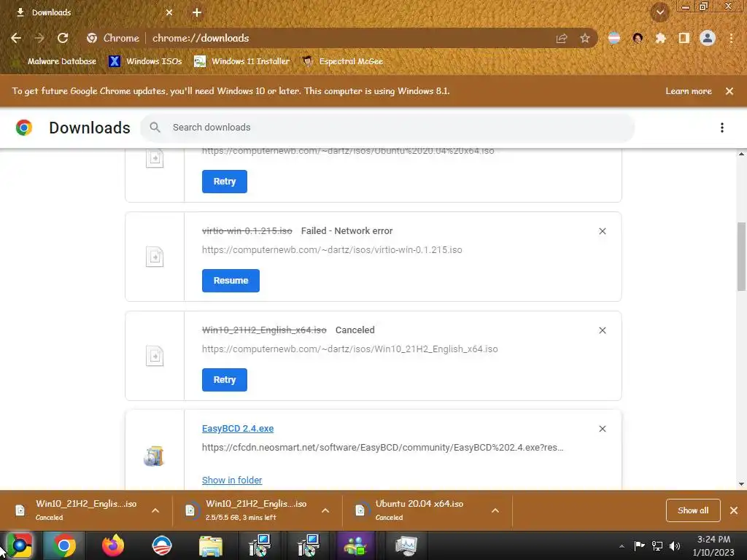Show hidden system tray icons
Screen dimensions: 747x560
click(x=622, y=546)
